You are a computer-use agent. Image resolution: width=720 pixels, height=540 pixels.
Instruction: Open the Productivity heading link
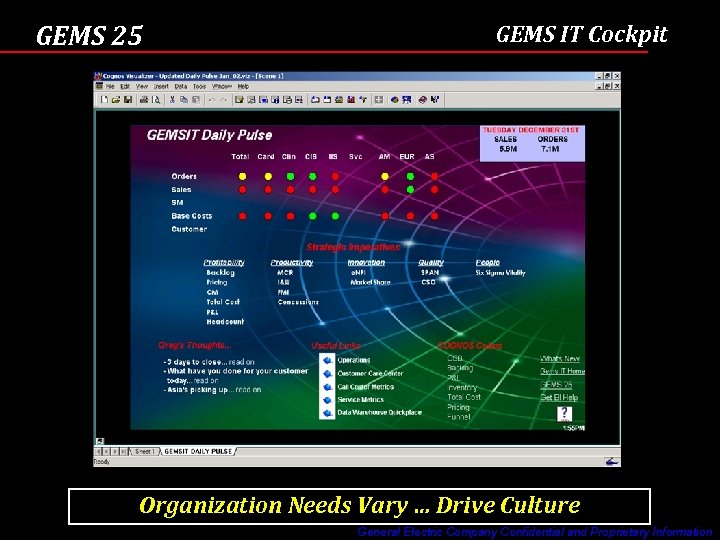point(292,263)
